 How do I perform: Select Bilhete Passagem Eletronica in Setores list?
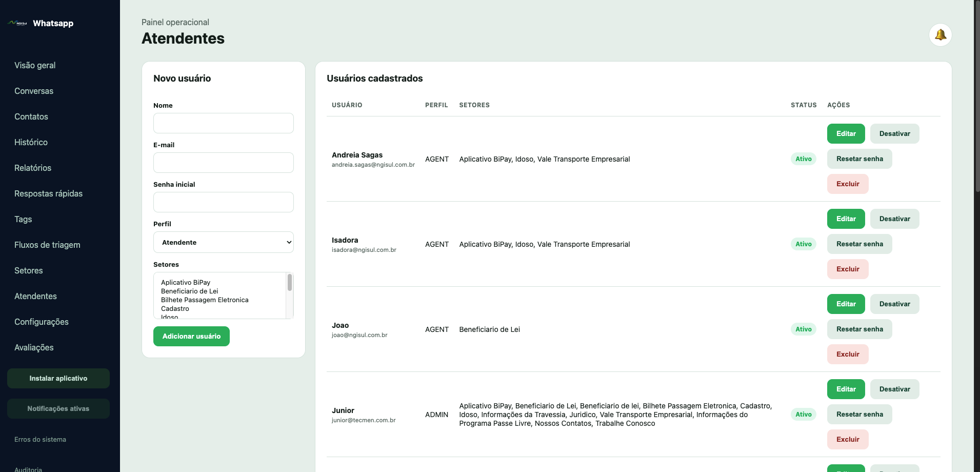tap(205, 300)
